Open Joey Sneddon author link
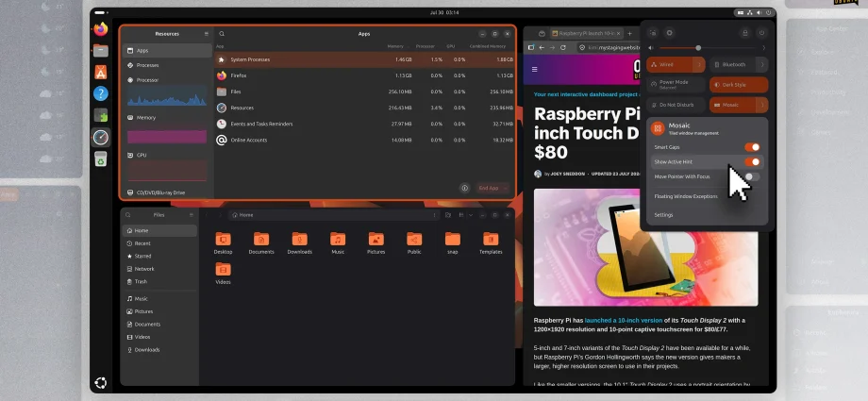 click(x=567, y=174)
